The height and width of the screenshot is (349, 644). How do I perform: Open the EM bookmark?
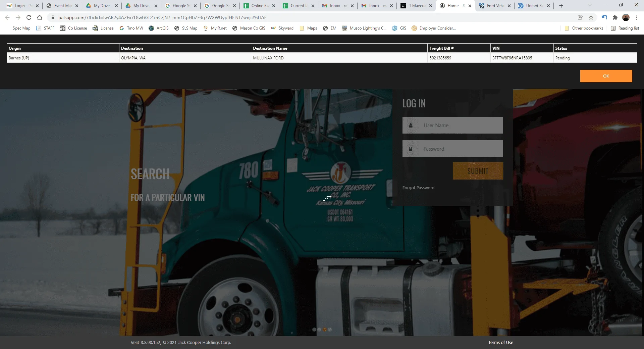330,28
